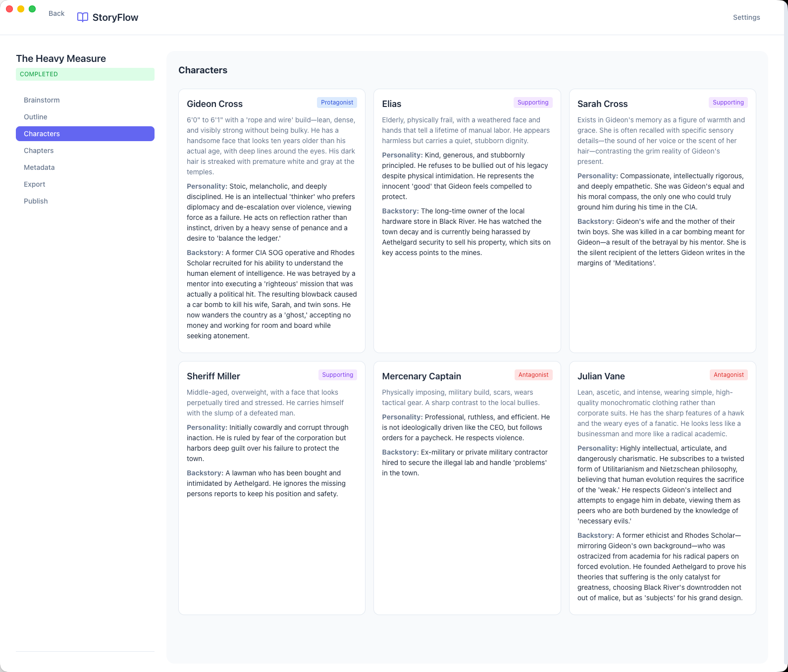Image resolution: width=788 pixels, height=672 pixels.
Task: Click the Protagonist role badge
Action: click(337, 103)
